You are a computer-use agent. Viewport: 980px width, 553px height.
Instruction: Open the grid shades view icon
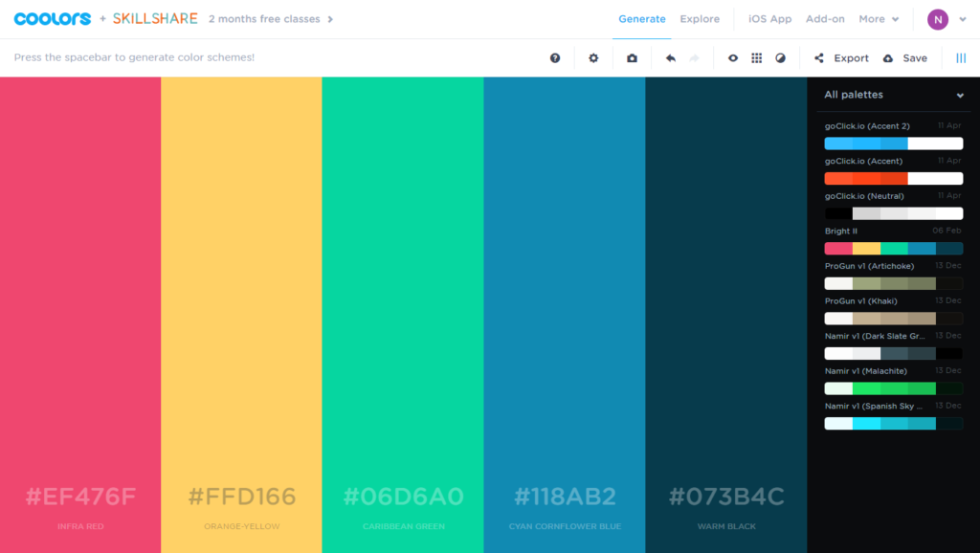click(757, 58)
